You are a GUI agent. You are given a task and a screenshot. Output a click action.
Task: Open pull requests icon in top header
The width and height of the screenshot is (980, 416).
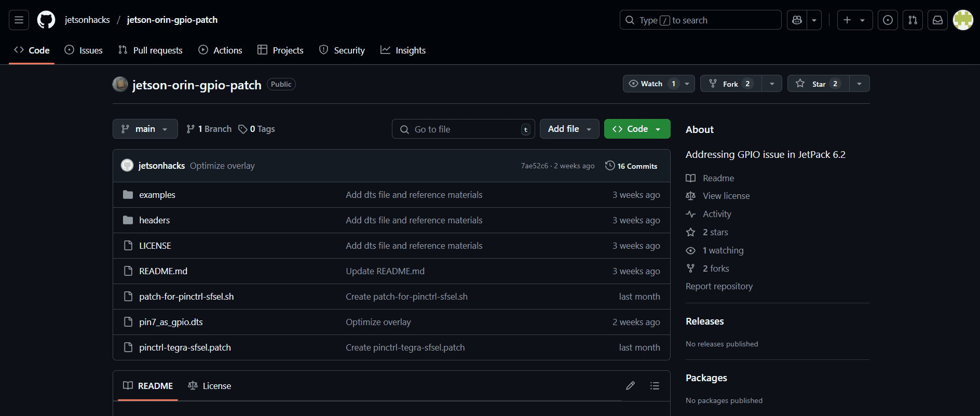(913, 20)
